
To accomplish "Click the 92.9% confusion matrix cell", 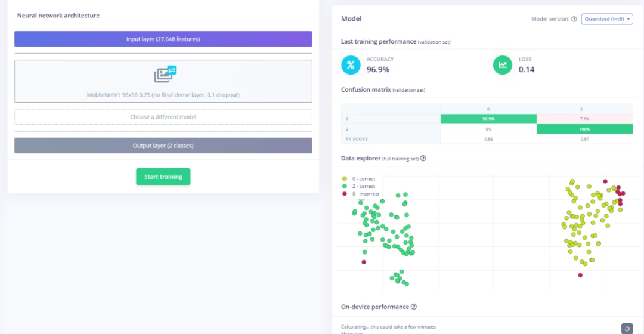I will pyautogui.click(x=488, y=119).
